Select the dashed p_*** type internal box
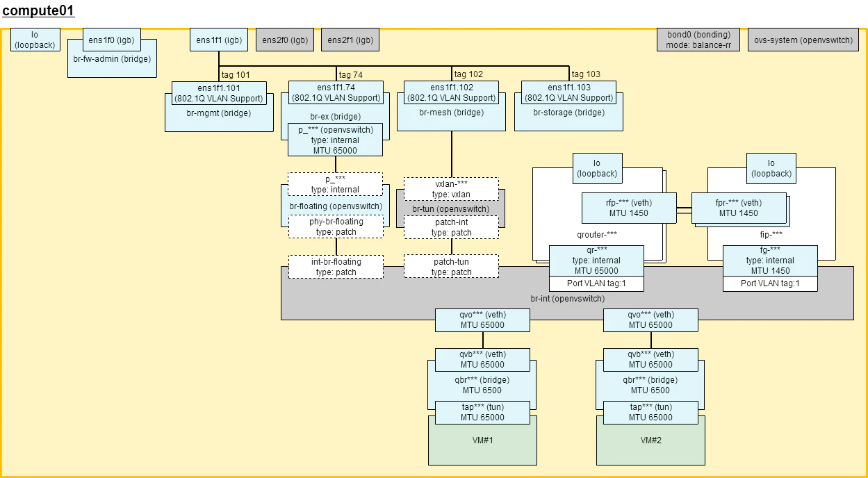The image size is (868, 478). click(x=336, y=184)
